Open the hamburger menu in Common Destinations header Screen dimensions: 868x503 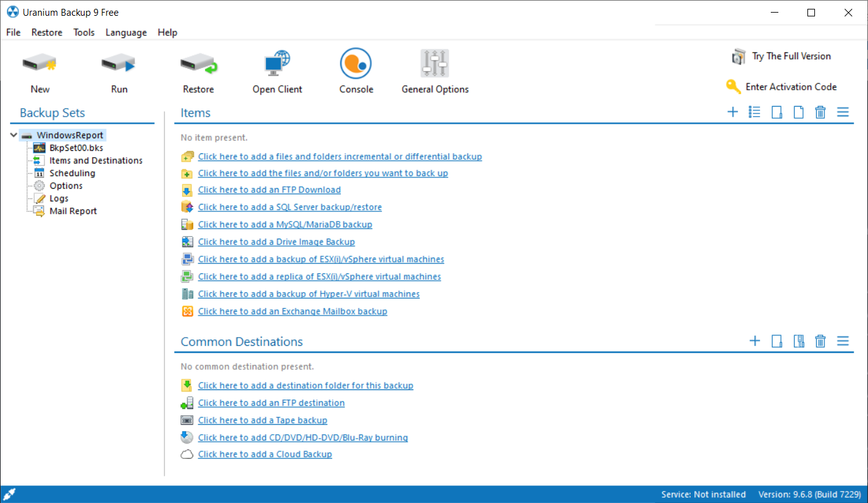pos(843,341)
